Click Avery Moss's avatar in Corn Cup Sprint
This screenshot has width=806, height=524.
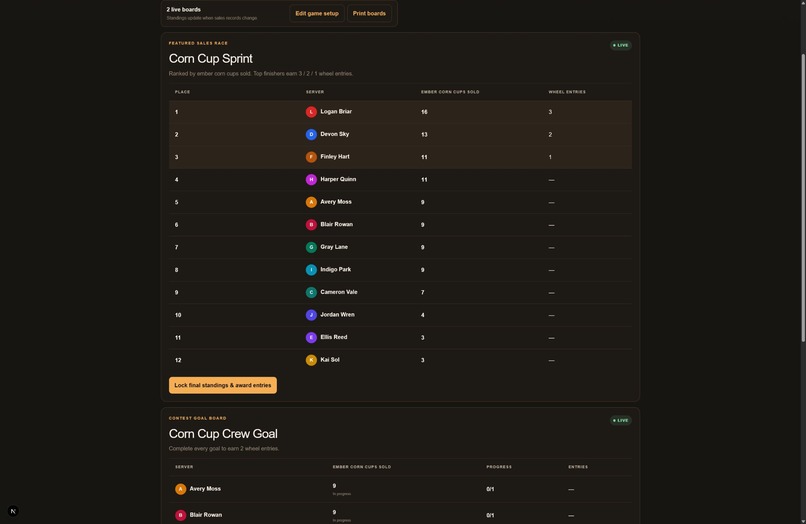pyautogui.click(x=311, y=202)
